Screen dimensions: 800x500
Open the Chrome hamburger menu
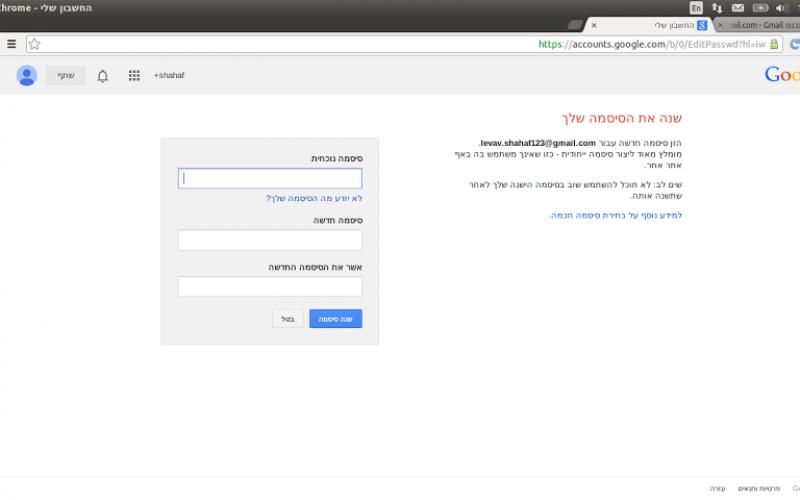click(x=11, y=44)
